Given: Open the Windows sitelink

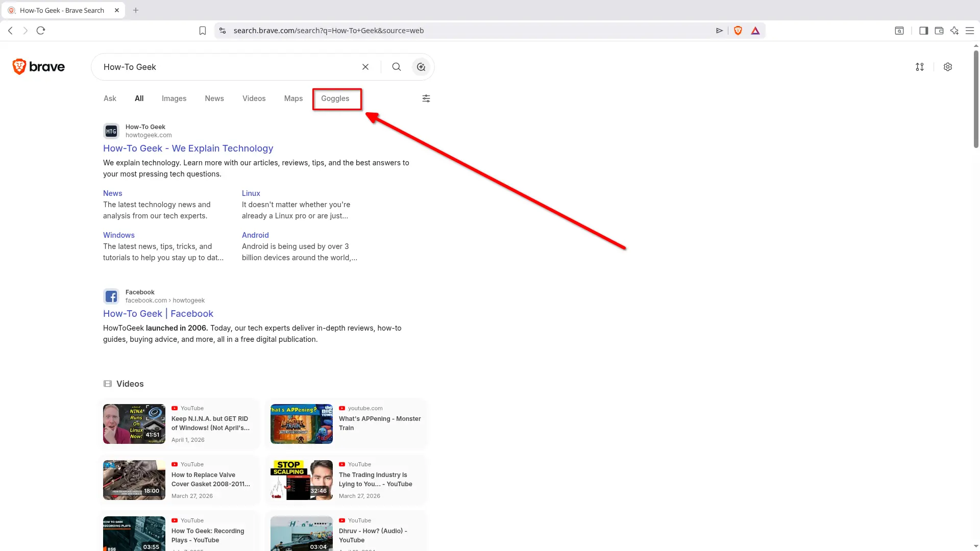Looking at the screenshot, I should (x=119, y=235).
